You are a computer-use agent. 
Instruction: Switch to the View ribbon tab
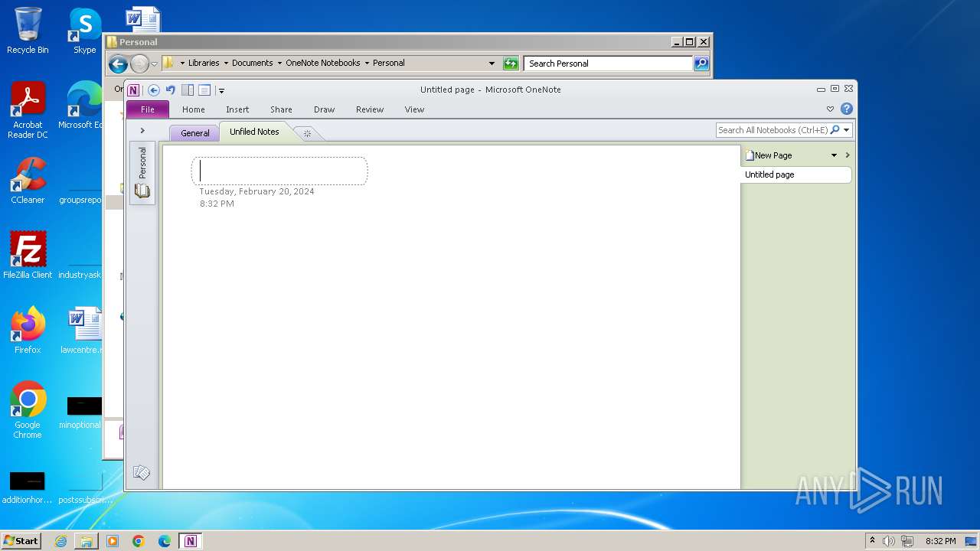pos(414,109)
